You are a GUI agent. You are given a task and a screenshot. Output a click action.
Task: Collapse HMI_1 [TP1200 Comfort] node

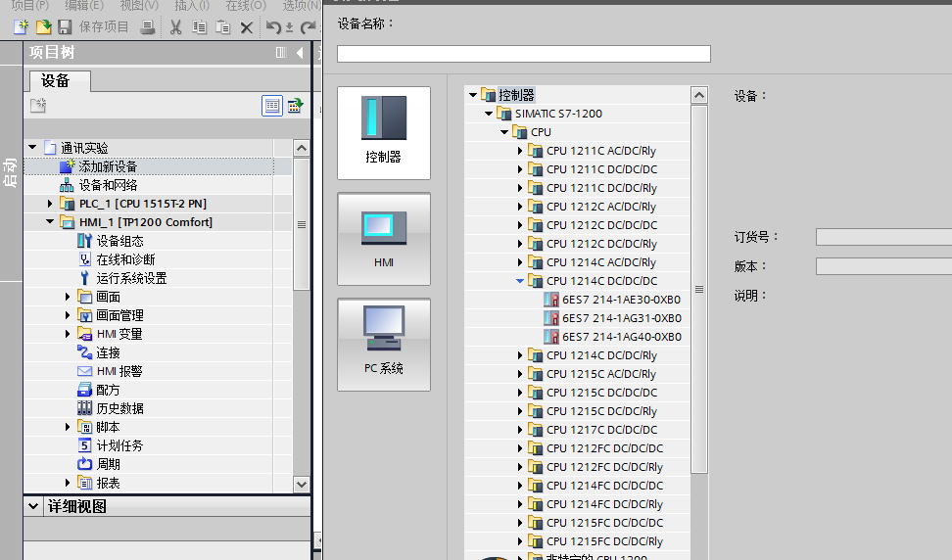pos(50,222)
